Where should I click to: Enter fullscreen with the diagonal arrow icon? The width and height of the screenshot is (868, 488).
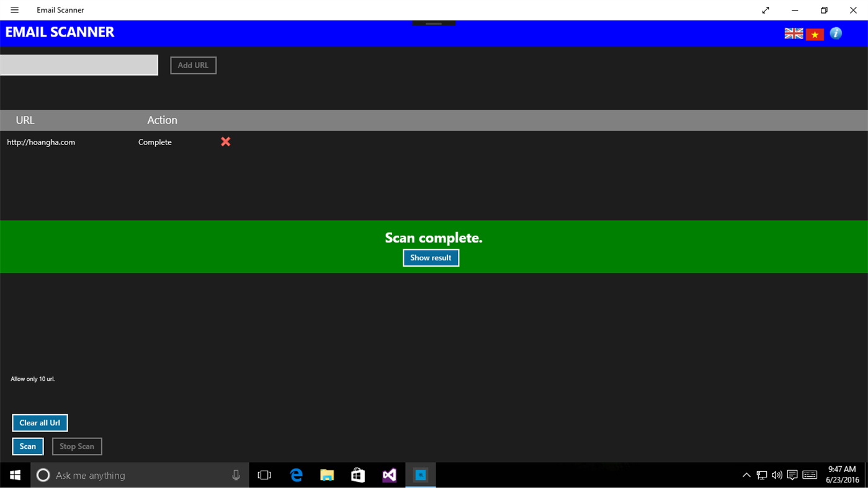(766, 10)
